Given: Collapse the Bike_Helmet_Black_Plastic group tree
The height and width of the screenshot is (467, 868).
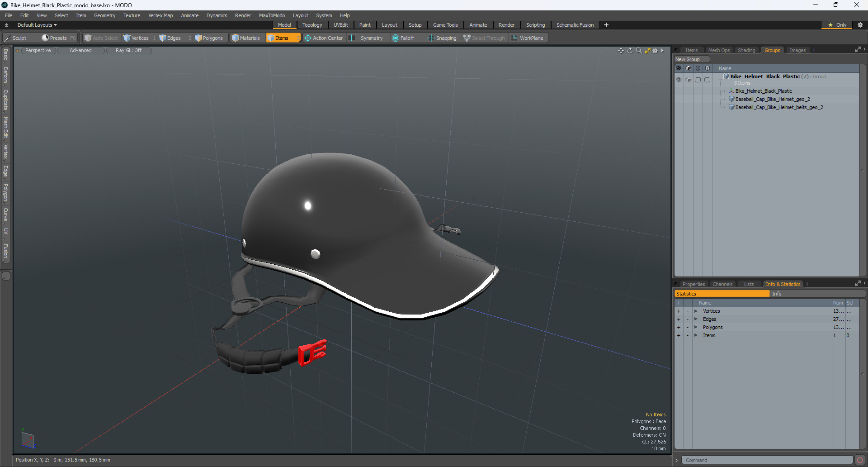Looking at the screenshot, I should tap(720, 79).
